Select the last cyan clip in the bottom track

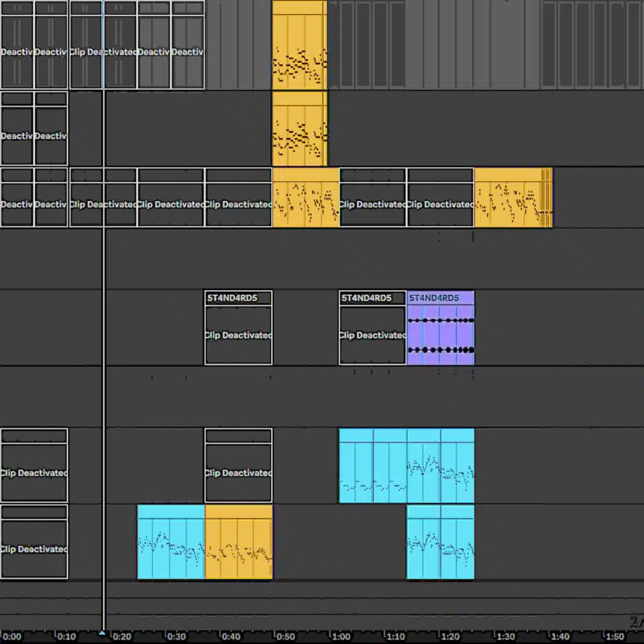(440, 544)
